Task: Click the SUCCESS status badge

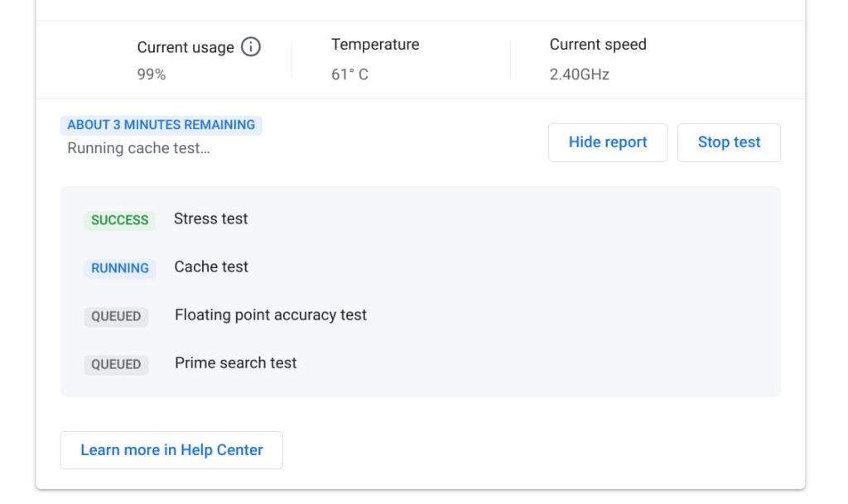Action: coord(119,220)
